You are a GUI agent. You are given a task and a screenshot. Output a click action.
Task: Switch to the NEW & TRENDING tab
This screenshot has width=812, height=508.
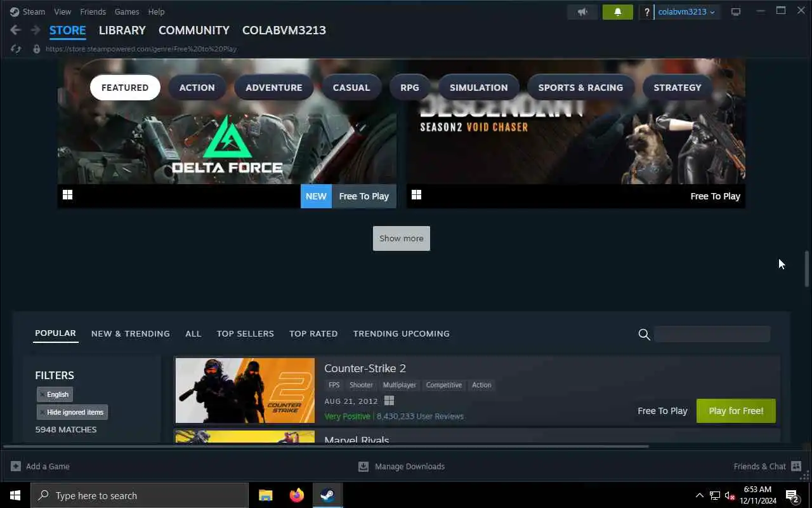[x=130, y=333]
